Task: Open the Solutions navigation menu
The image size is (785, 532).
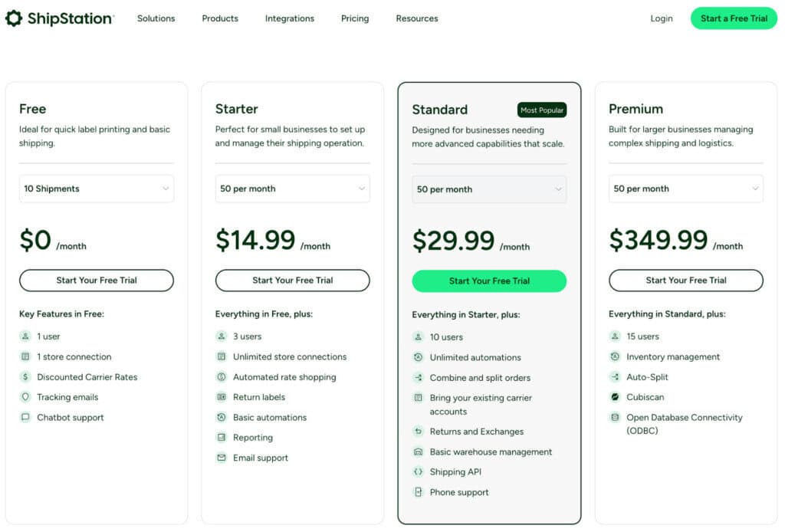Action: [x=156, y=18]
